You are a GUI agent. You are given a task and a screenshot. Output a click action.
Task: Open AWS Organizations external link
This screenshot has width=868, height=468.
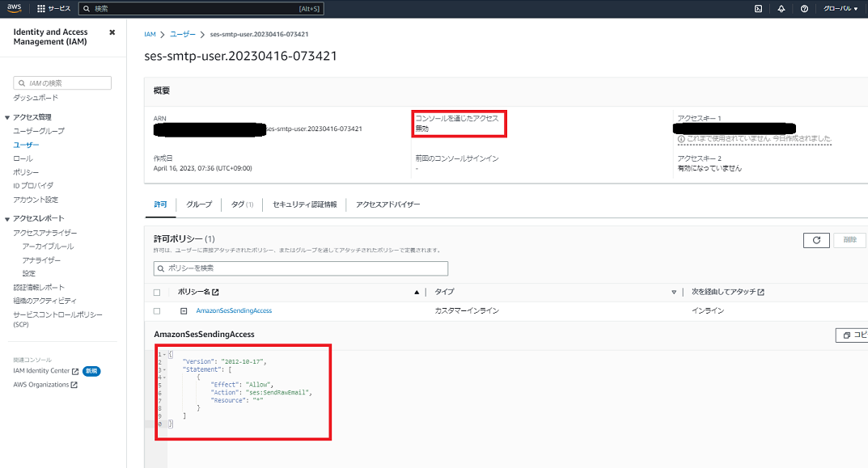tap(45, 385)
